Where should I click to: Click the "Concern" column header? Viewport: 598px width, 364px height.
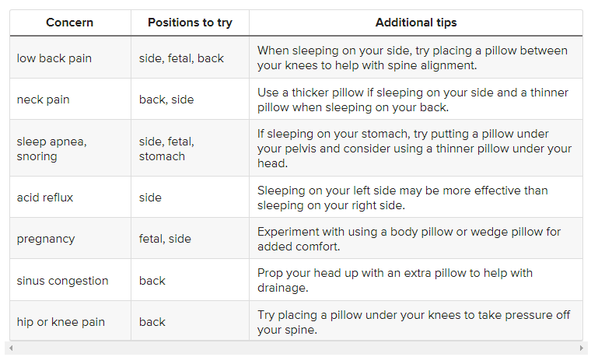click(x=70, y=23)
